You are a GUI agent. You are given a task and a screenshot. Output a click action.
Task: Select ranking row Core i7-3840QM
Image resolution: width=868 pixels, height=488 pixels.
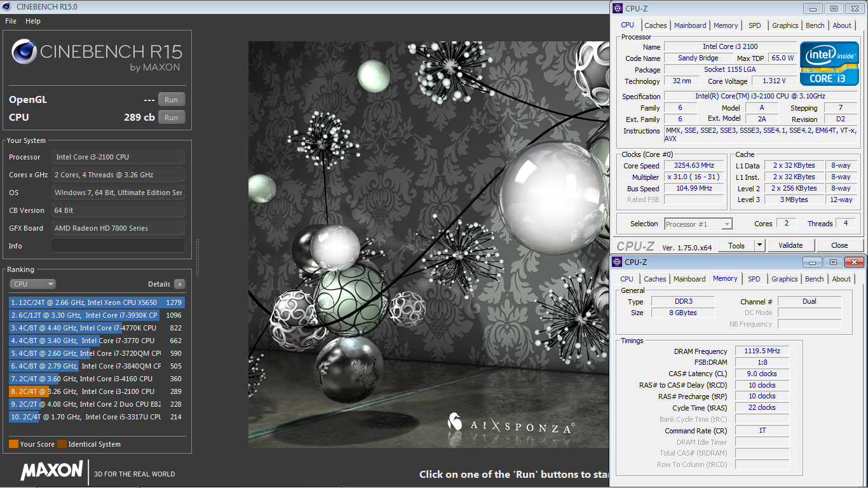pos(96,366)
